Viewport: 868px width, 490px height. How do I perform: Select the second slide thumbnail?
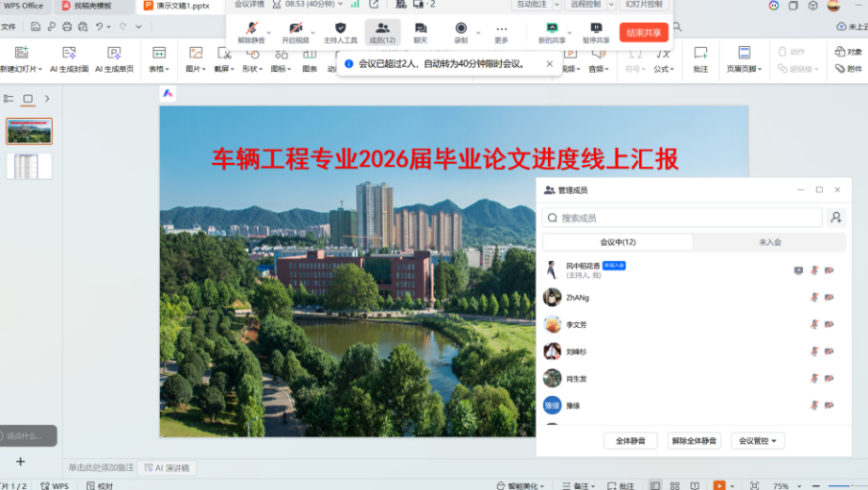(29, 167)
